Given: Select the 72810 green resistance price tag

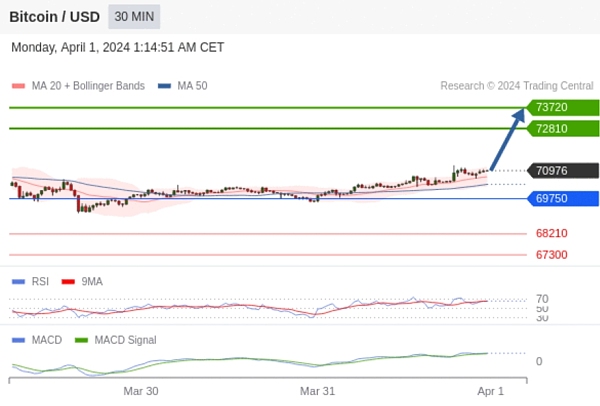Looking at the screenshot, I should tap(563, 129).
